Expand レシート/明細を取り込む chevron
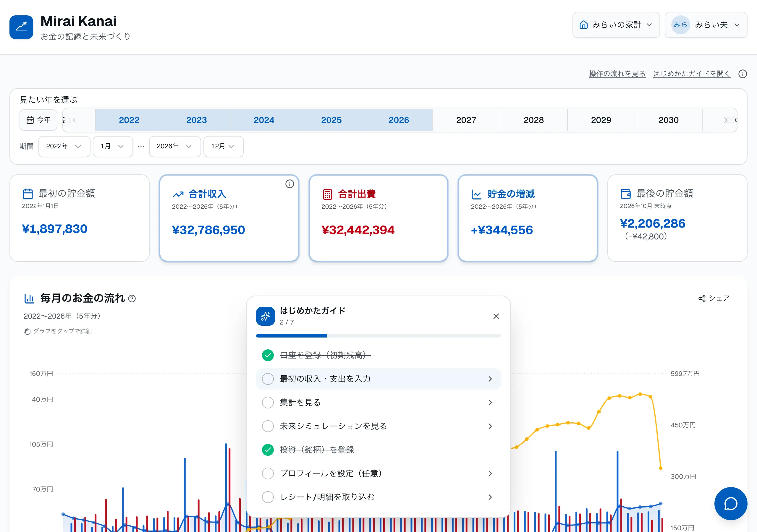 point(490,497)
